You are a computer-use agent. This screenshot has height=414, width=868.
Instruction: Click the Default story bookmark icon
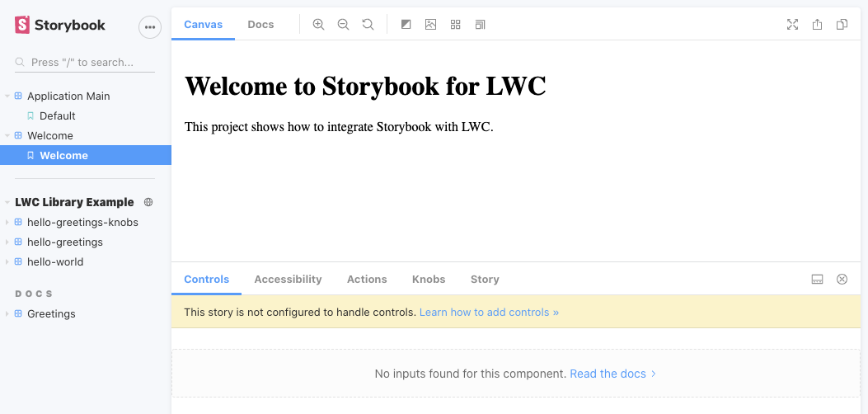tap(30, 115)
